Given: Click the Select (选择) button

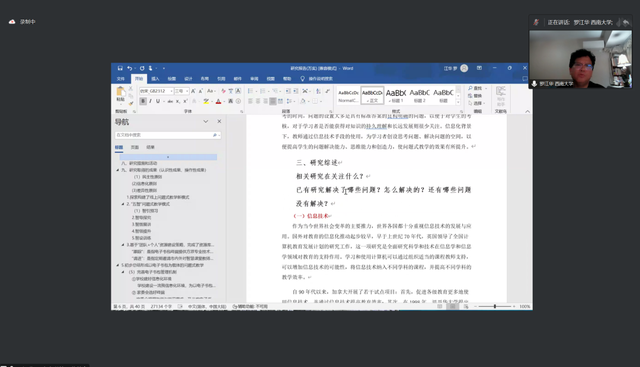Looking at the screenshot, I should point(476,103).
